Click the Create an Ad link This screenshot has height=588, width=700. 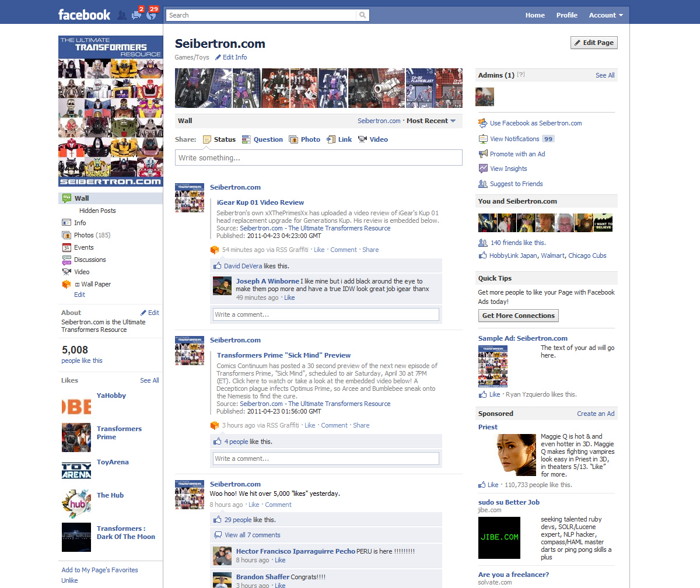click(x=596, y=414)
